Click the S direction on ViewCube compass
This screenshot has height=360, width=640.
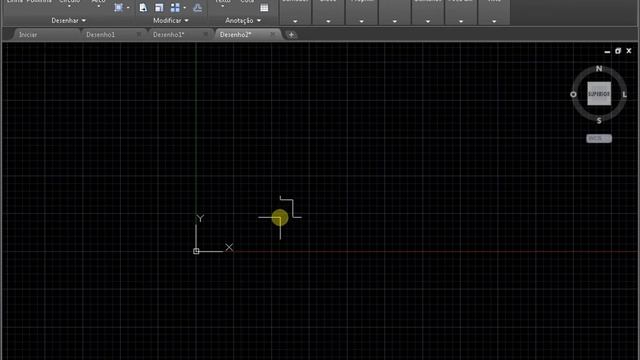pos(599,121)
